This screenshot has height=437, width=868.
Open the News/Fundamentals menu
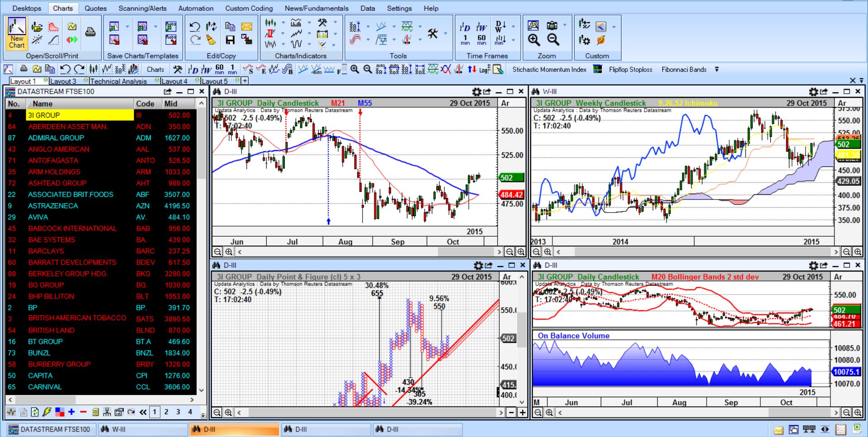click(316, 8)
